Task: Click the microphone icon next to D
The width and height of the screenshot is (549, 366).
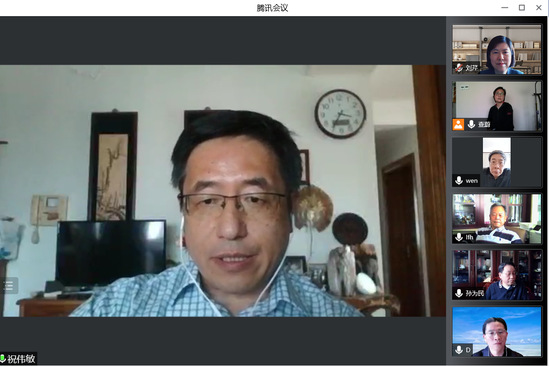Action: [x=459, y=349]
